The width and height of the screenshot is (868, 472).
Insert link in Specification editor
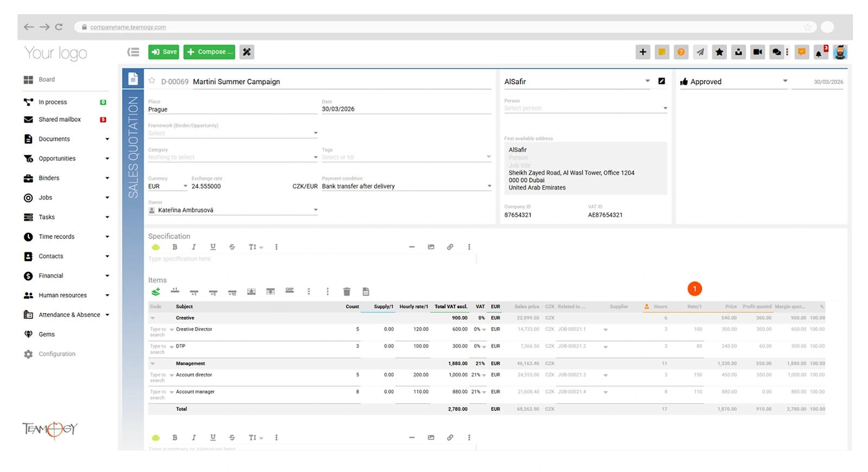(450, 247)
